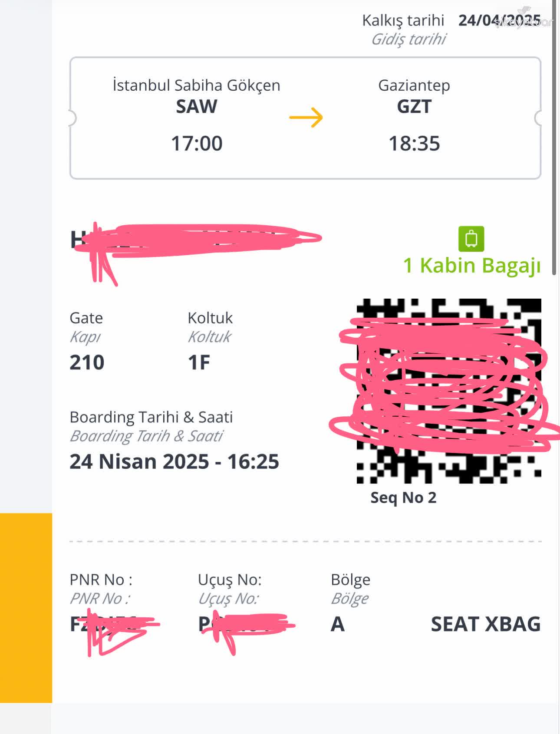Click the 'SEAT XBAG' text
This screenshot has width=560, height=734.
pos(485,624)
